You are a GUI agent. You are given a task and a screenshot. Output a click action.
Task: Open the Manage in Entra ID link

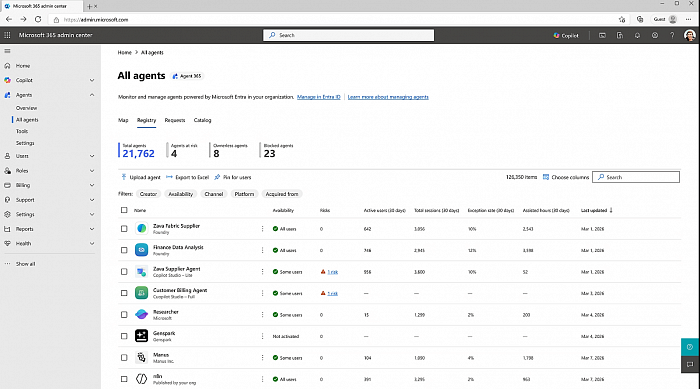click(319, 97)
